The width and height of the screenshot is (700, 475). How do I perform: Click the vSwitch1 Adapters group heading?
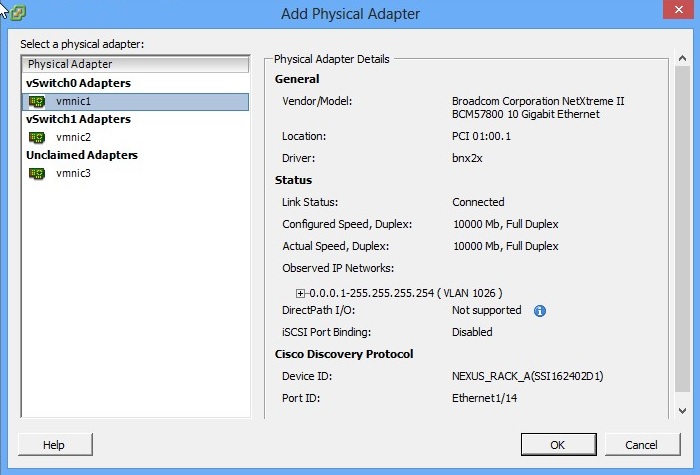coord(78,119)
